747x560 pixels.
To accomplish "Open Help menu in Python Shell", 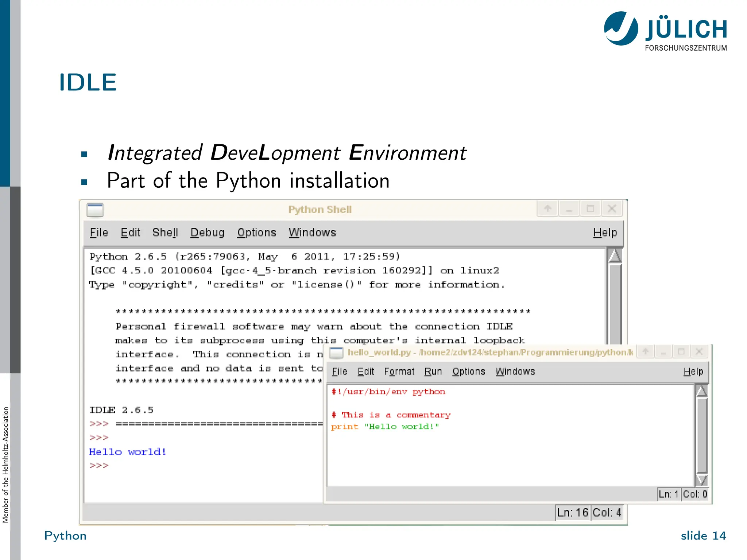I will 605,233.
